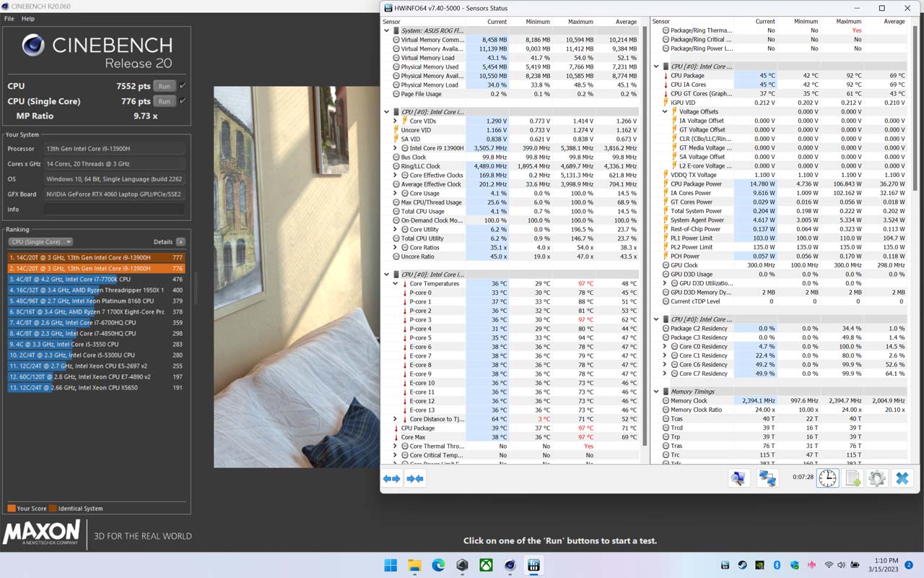The height and width of the screenshot is (578, 924).
Task: Launch Microsoft Edge from the taskbar
Action: (438, 565)
